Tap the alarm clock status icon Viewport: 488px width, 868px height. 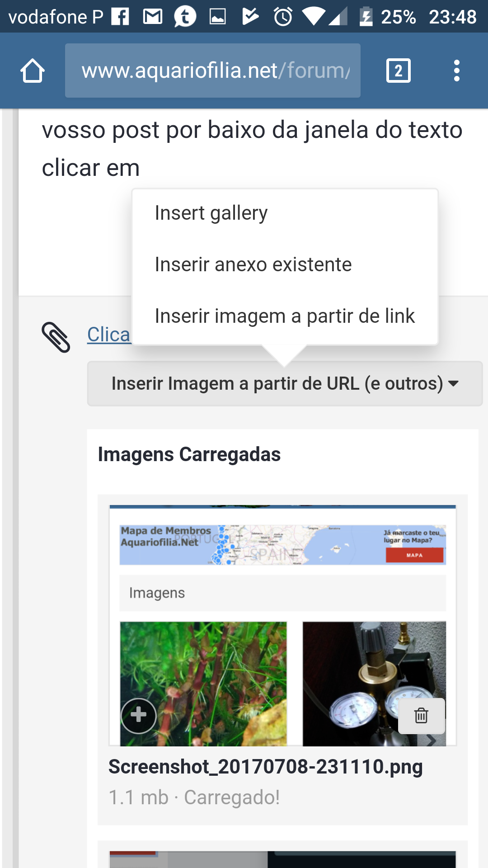(283, 17)
